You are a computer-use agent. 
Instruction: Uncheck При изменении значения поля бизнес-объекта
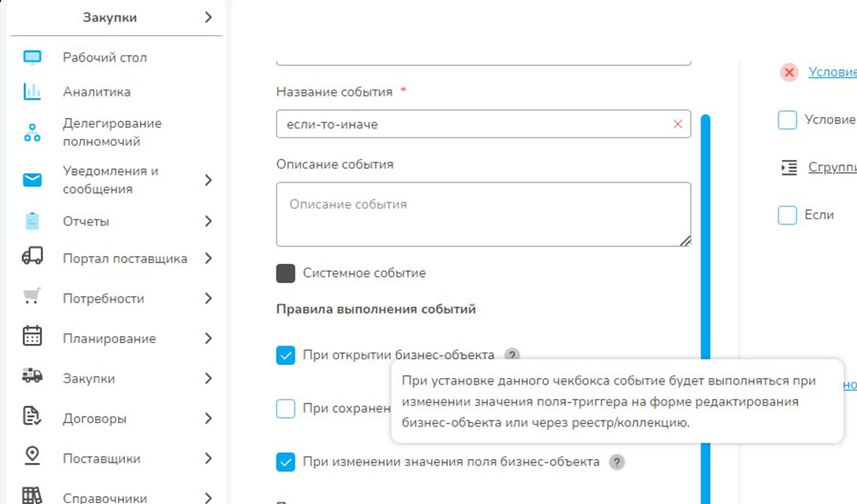[285, 462]
